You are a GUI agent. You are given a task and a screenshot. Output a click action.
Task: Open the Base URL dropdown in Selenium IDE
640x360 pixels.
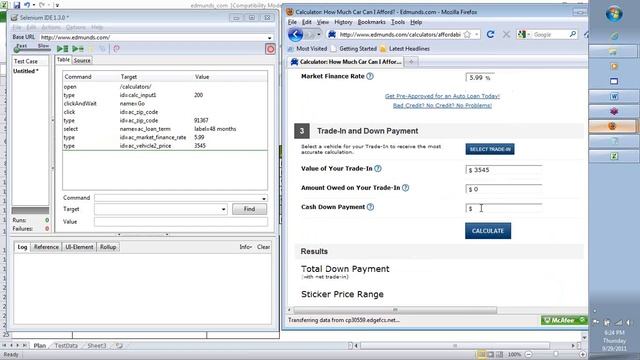270,38
